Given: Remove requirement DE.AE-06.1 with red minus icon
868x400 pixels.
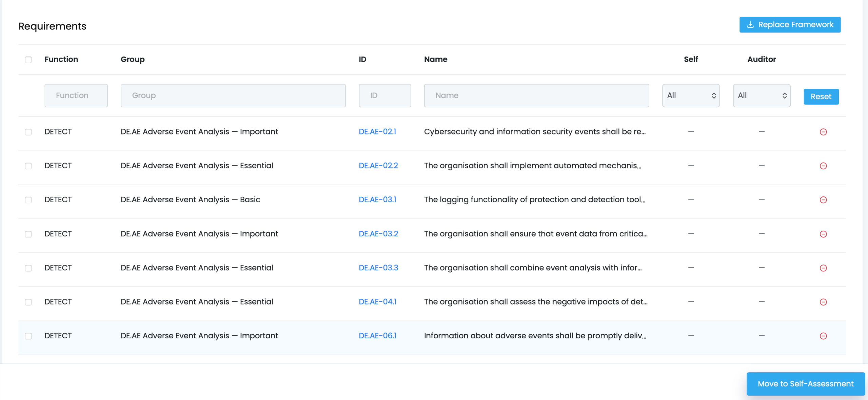Looking at the screenshot, I should 823,336.
